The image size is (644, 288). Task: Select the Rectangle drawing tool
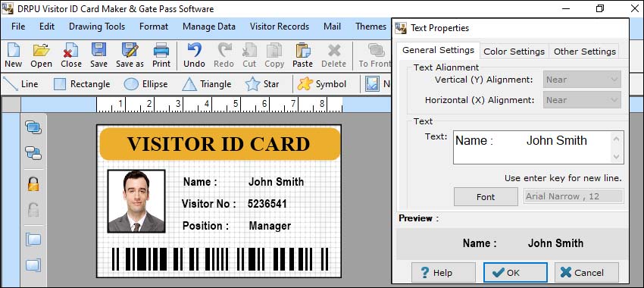[x=82, y=84]
